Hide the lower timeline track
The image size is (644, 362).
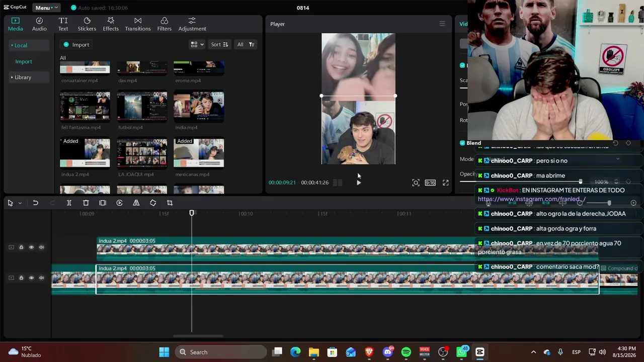tap(31, 278)
